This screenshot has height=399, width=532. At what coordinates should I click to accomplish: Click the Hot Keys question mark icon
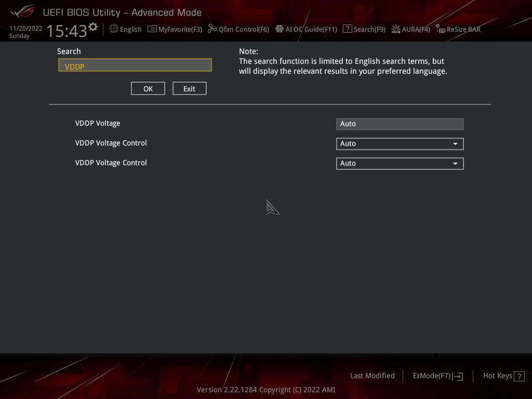pos(519,376)
